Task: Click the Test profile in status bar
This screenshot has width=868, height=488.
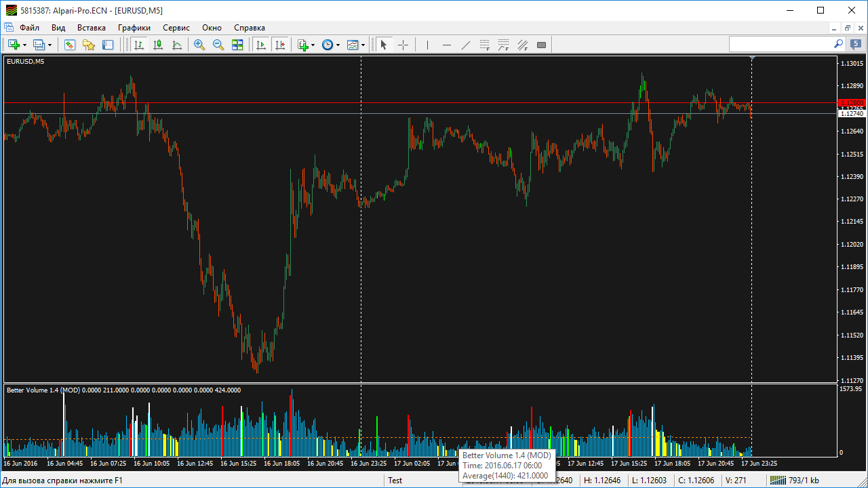Action: (395, 481)
